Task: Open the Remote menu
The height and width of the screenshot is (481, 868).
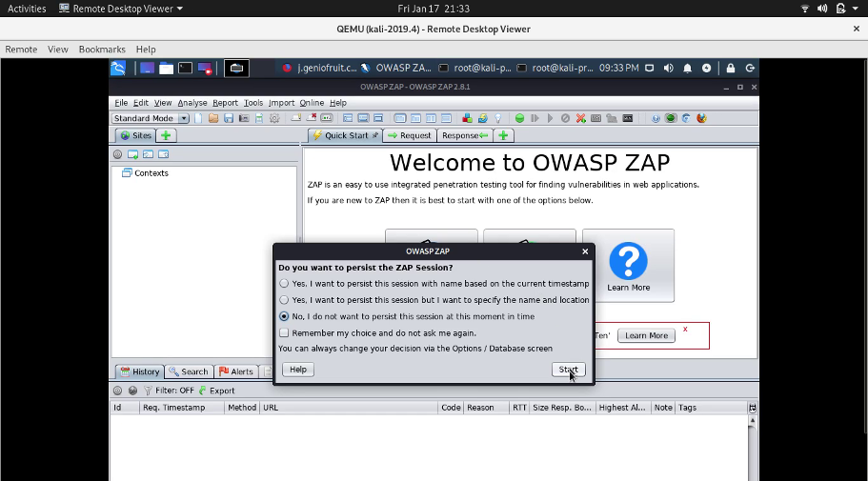Action: coord(21,50)
